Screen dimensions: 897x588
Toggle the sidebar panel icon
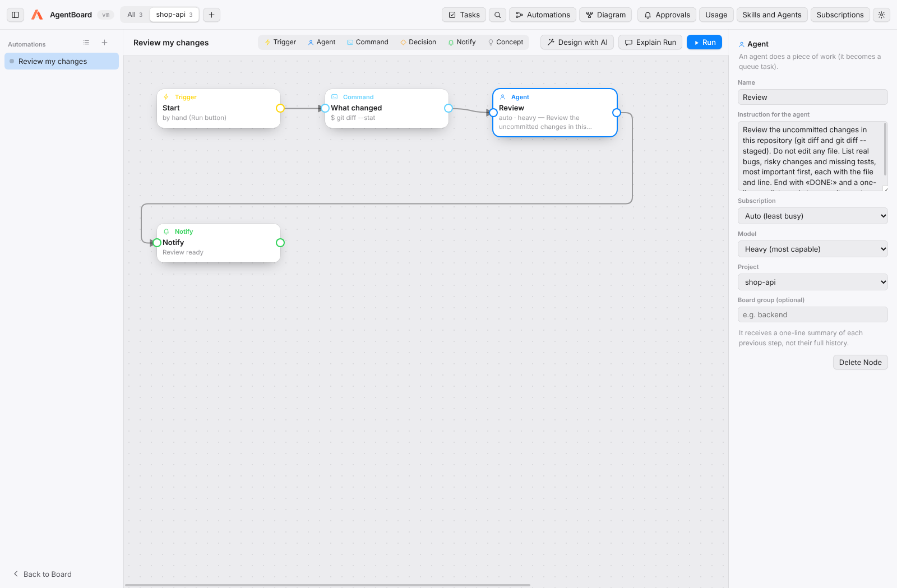(16, 15)
